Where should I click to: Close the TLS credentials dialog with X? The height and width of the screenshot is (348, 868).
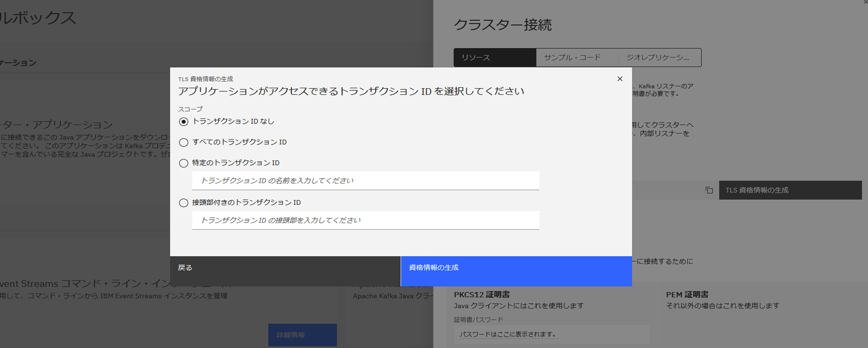click(x=620, y=79)
